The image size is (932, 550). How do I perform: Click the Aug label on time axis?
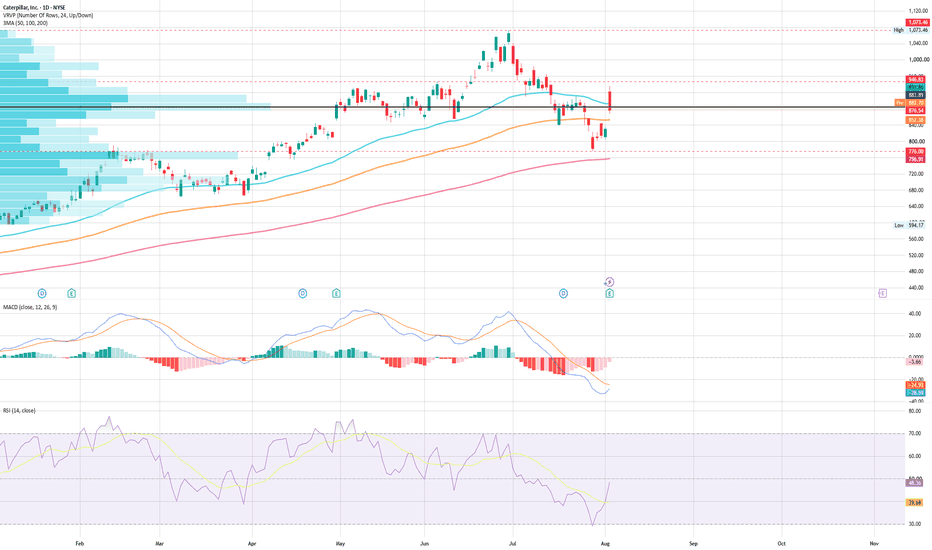click(x=605, y=543)
